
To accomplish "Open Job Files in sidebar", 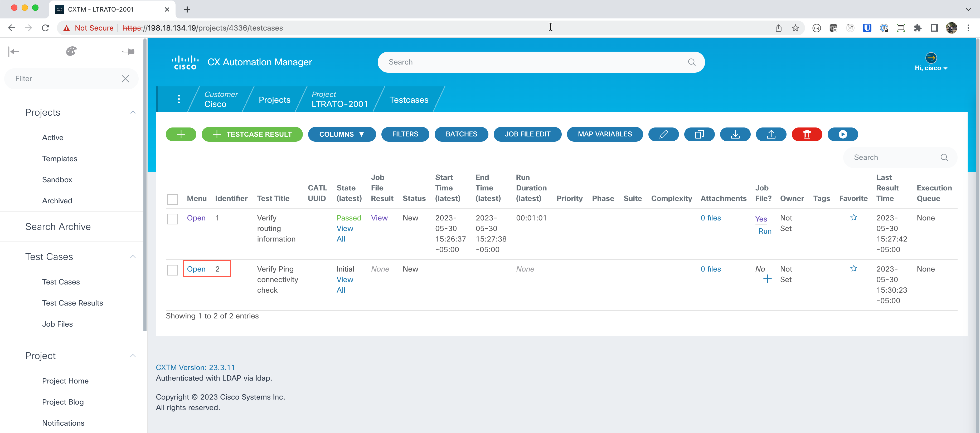I will tap(57, 324).
